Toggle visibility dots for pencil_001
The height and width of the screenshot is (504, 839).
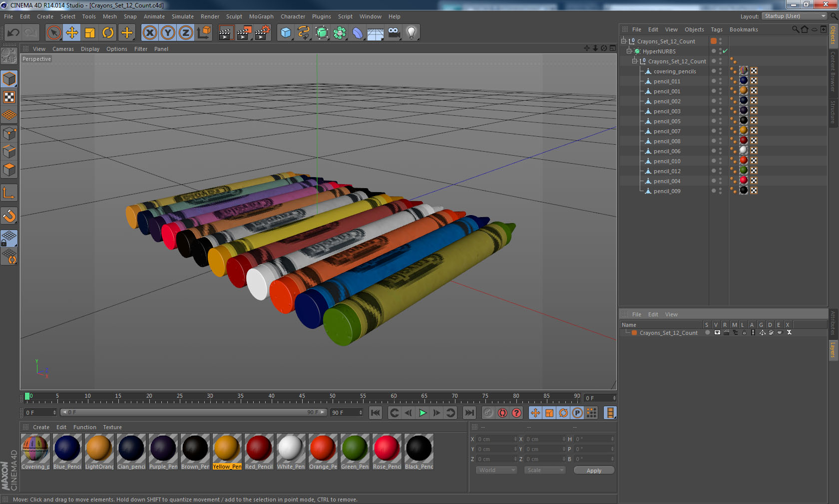click(720, 91)
